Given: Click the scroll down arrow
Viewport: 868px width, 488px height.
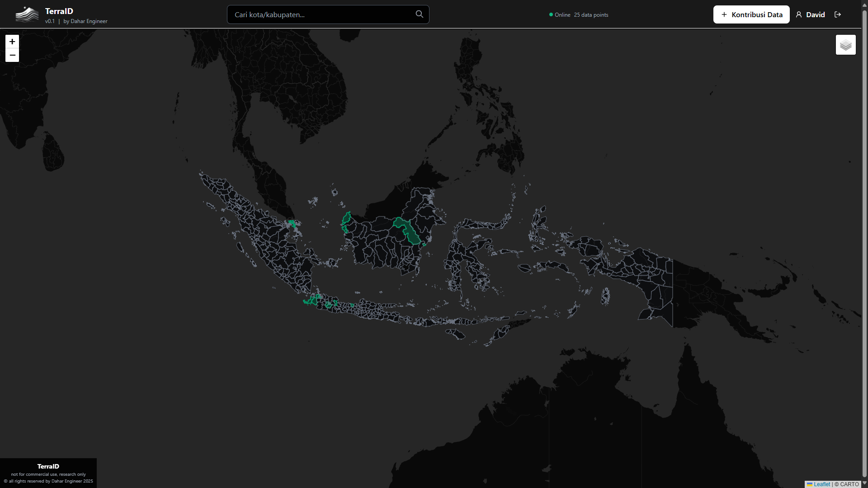Looking at the screenshot, I should point(864,483).
